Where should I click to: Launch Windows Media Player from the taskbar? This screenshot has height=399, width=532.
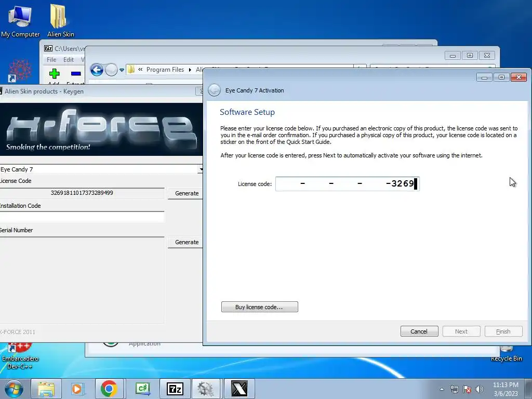(77, 389)
